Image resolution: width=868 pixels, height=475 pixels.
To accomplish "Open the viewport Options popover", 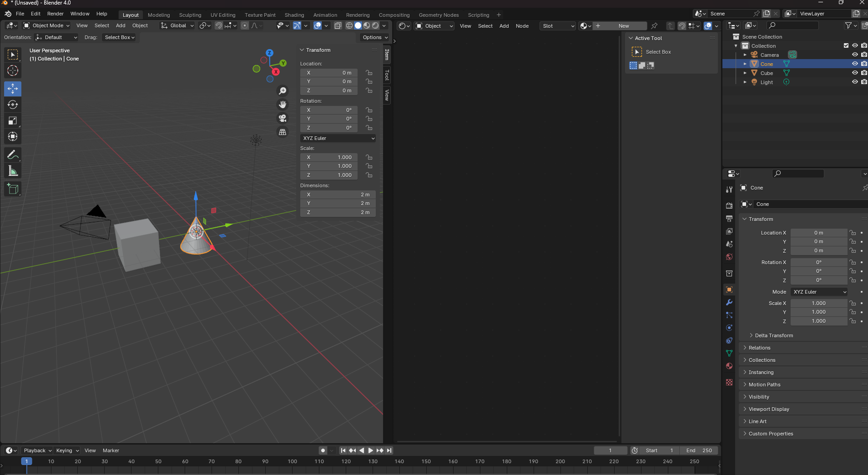I will [x=375, y=37].
